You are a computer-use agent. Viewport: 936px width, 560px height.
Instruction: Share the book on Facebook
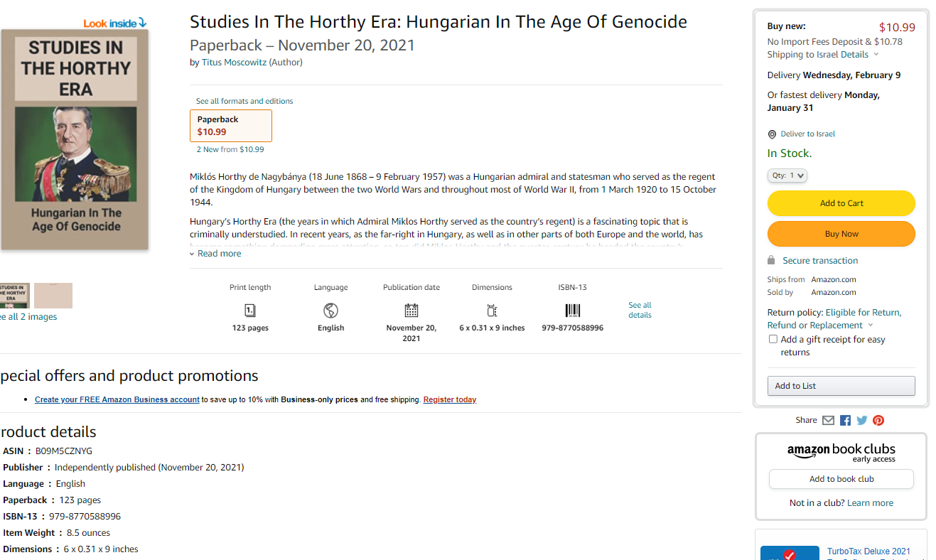[x=845, y=420]
